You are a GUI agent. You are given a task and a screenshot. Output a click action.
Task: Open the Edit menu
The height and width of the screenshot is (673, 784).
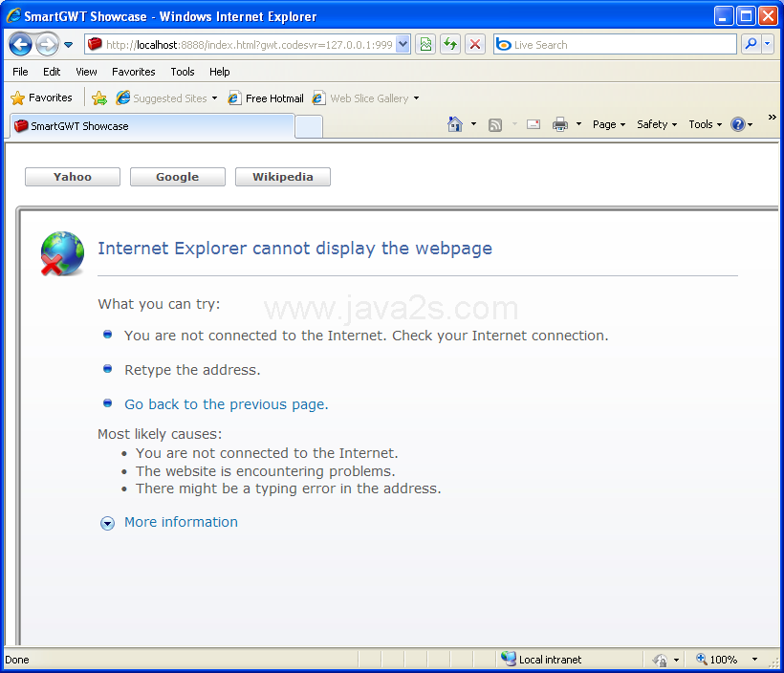coord(52,72)
